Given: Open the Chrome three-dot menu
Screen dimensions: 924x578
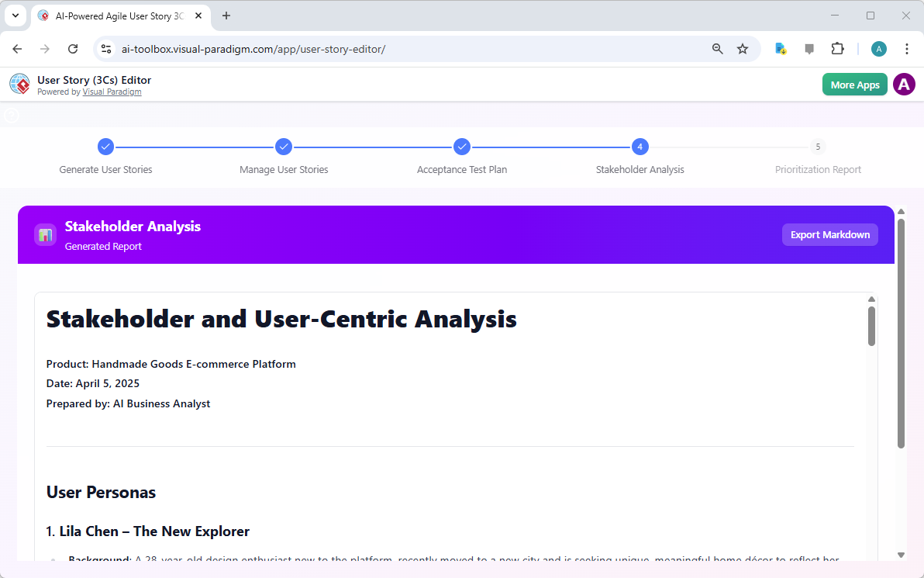Looking at the screenshot, I should pos(907,48).
